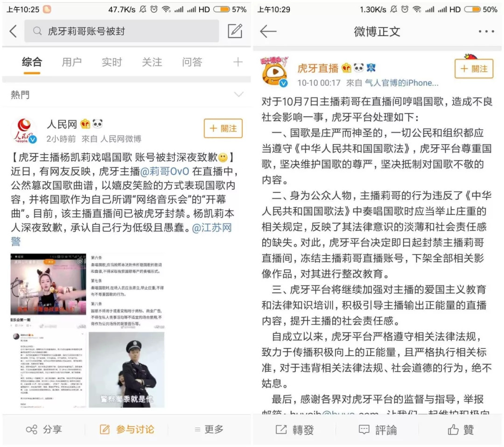This screenshot has width=504, height=447.
Task: Tap the 评论 comment bubble icon
Action: (364, 430)
